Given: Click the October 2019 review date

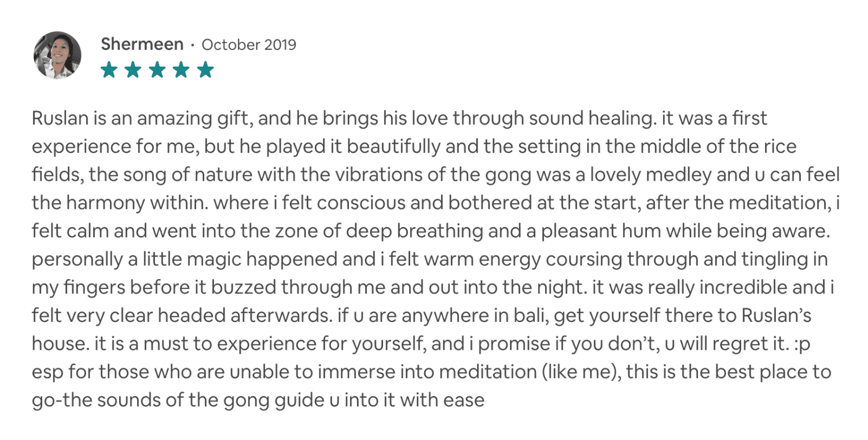Looking at the screenshot, I should [x=248, y=45].
